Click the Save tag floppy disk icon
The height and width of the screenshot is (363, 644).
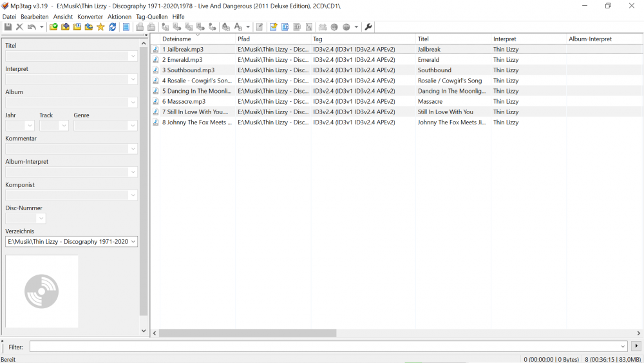(x=8, y=27)
